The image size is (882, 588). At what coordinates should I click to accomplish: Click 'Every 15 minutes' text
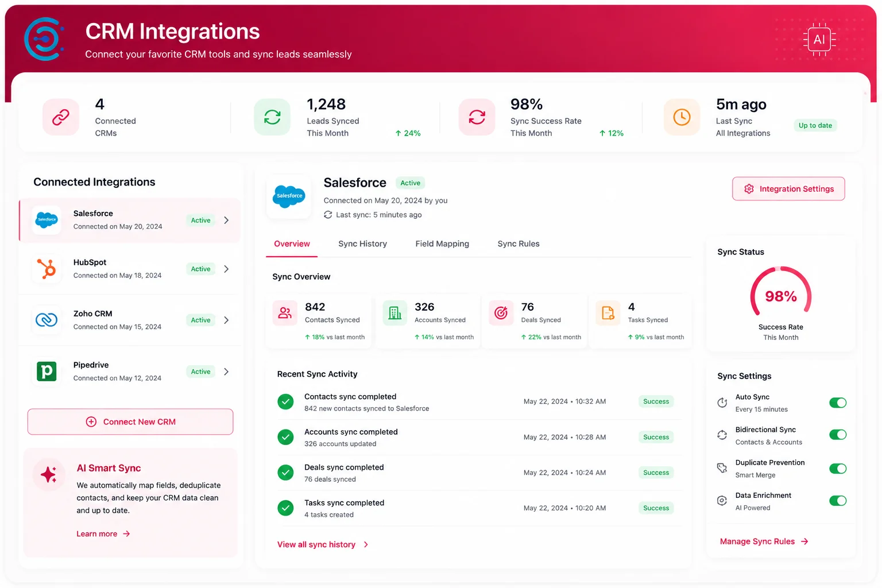click(x=761, y=409)
